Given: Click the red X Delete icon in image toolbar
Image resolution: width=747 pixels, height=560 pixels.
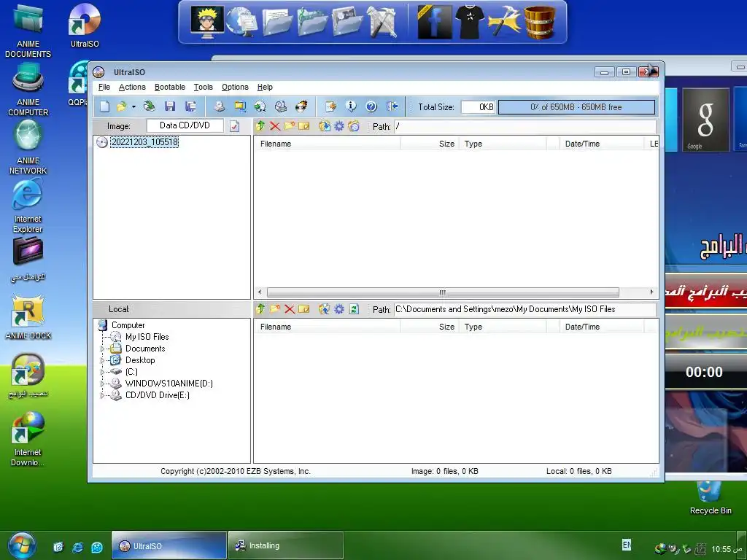Looking at the screenshot, I should (x=275, y=126).
